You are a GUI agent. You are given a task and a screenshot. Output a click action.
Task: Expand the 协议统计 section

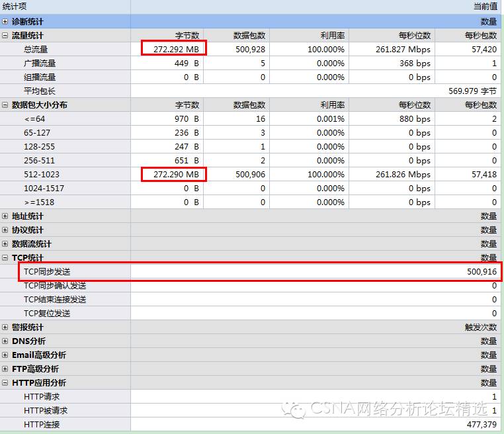point(5,230)
